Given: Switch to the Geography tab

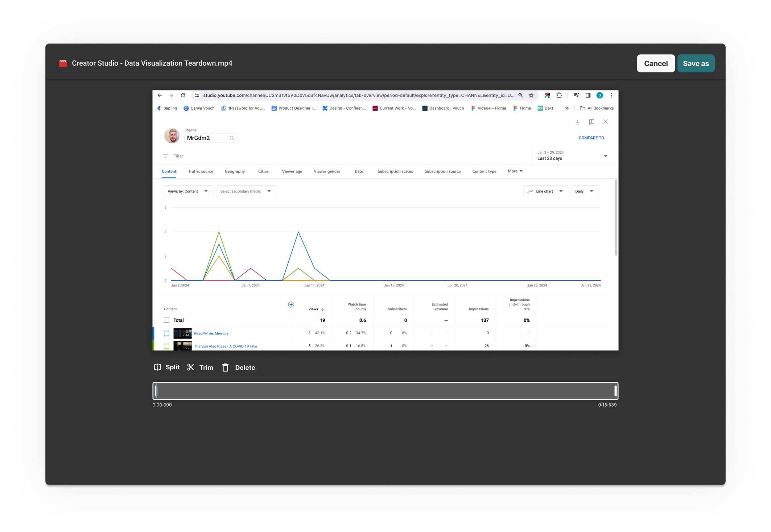Looking at the screenshot, I should 234,171.
